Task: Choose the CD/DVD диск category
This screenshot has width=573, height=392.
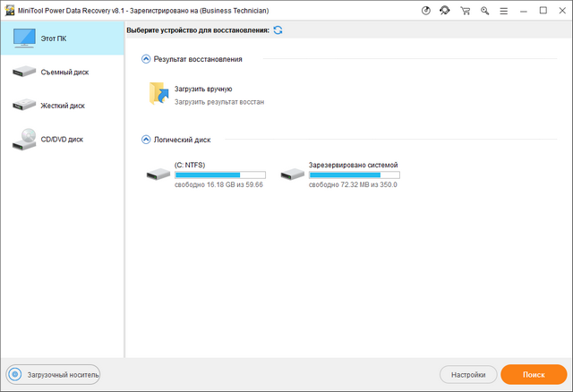Action: 62,140
